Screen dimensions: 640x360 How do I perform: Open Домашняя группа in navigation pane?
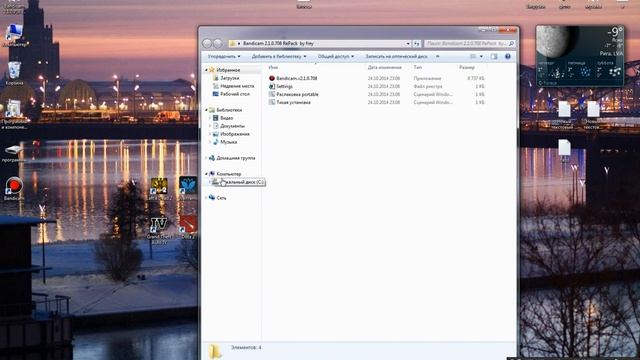pos(232,158)
